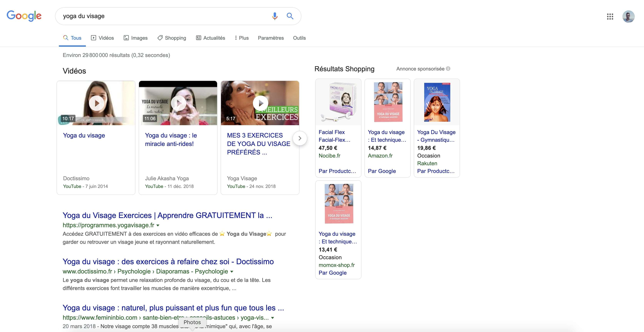Open Yoga du Visage Exercices result link

167,215
